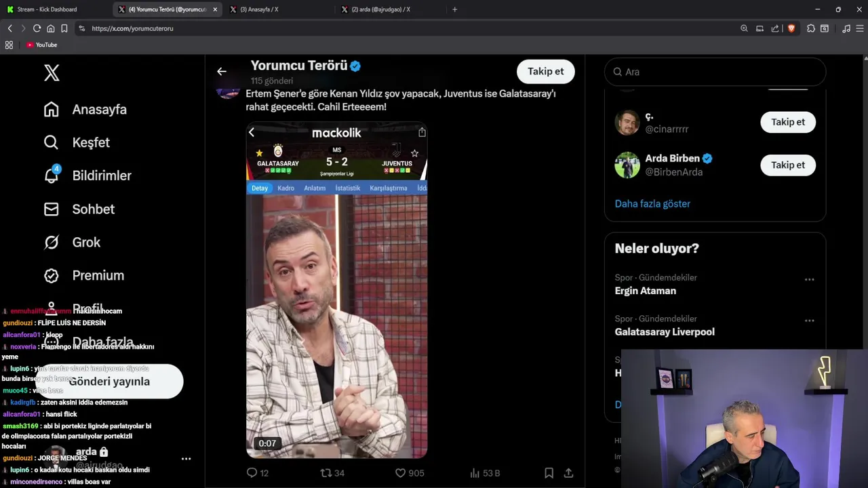Open the YouTube bookmark

(x=41, y=45)
